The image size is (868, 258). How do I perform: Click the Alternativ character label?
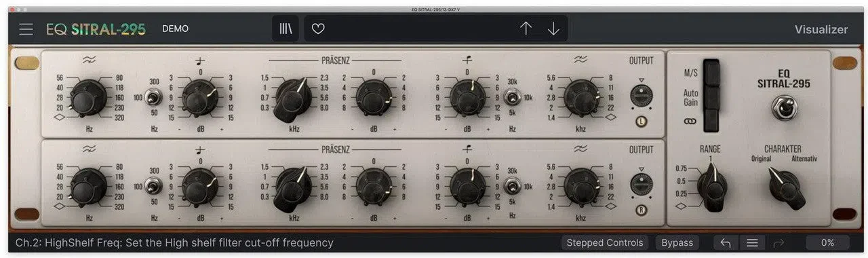[804, 159]
